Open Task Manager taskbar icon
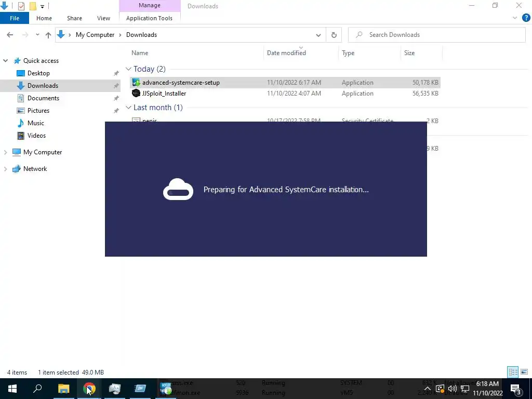532x399 pixels. [115, 389]
